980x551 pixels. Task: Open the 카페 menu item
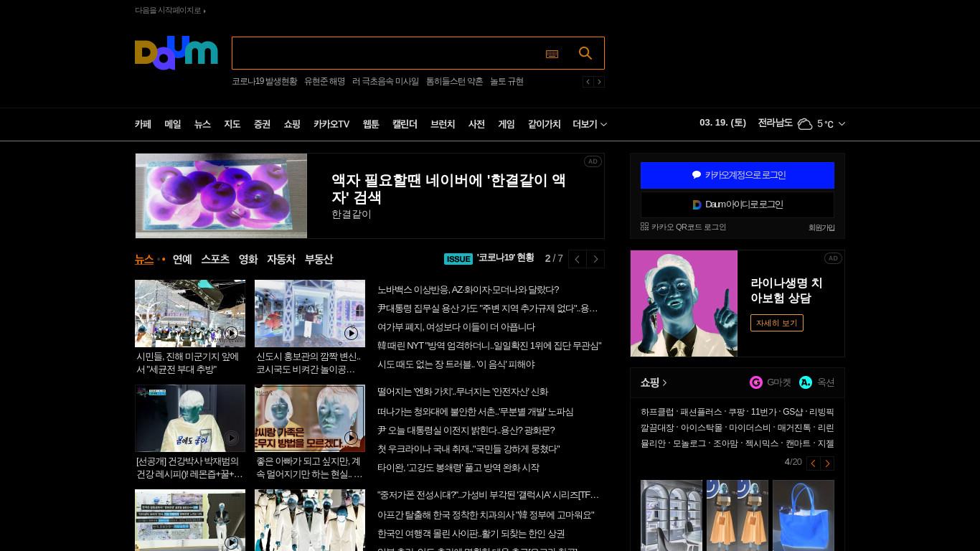coord(143,124)
